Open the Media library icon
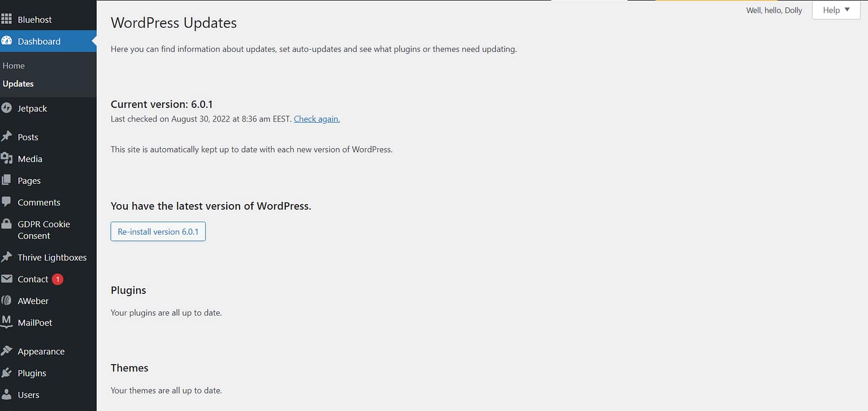 8,159
